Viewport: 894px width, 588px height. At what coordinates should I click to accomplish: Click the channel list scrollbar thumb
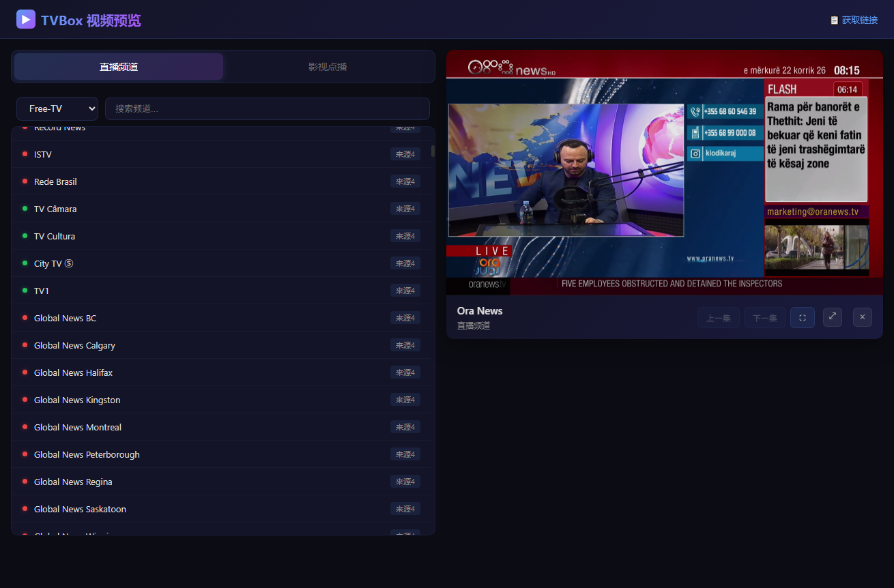[x=433, y=151]
